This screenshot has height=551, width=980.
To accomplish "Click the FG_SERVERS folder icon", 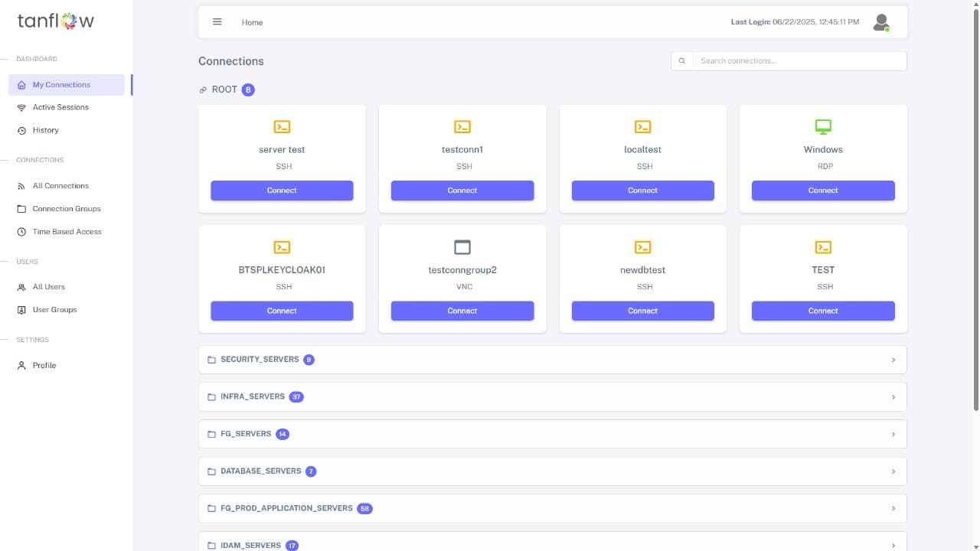I will tap(212, 434).
